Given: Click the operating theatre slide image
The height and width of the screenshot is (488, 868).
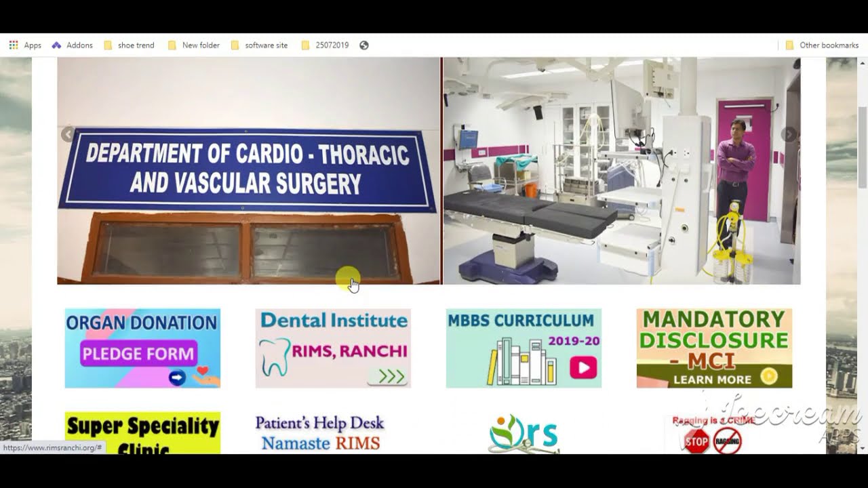Looking at the screenshot, I should pos(622,171).
